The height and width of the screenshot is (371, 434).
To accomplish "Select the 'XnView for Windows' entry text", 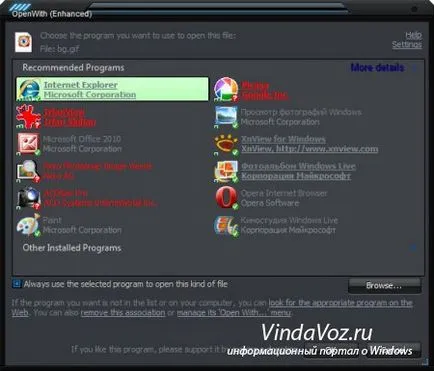I will pyautogui.click(x=283, y=139).
